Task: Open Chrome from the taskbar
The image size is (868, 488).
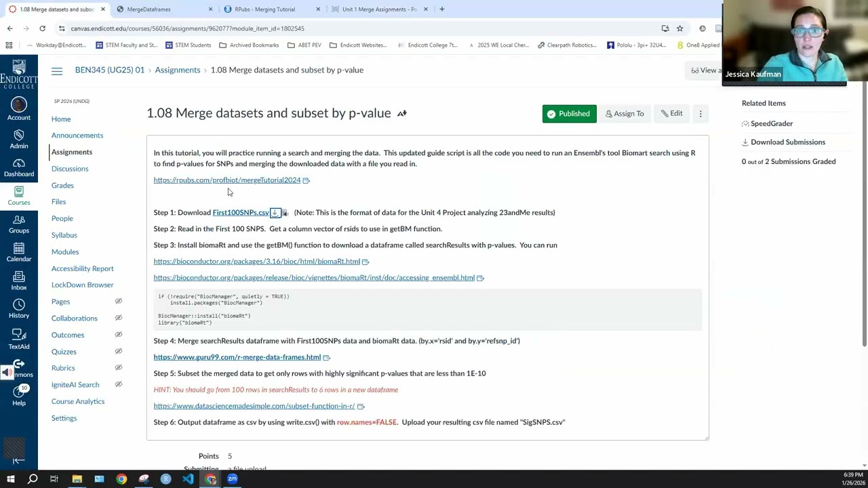Action: pyautogui.click(x=121, y=479)
